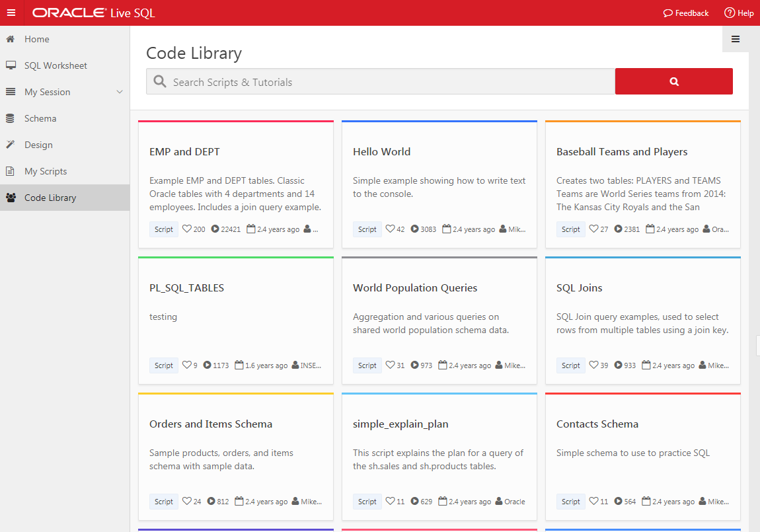Image resolution: width=760 pixels, height=532 pixels.
Task: Click the Script tag on Contacts Schema
Action: click(571, 502)
